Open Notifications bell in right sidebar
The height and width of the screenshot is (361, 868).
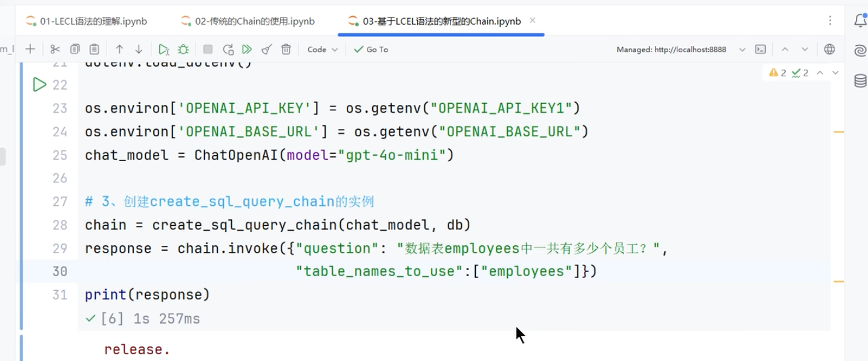[x=860, y=21]
